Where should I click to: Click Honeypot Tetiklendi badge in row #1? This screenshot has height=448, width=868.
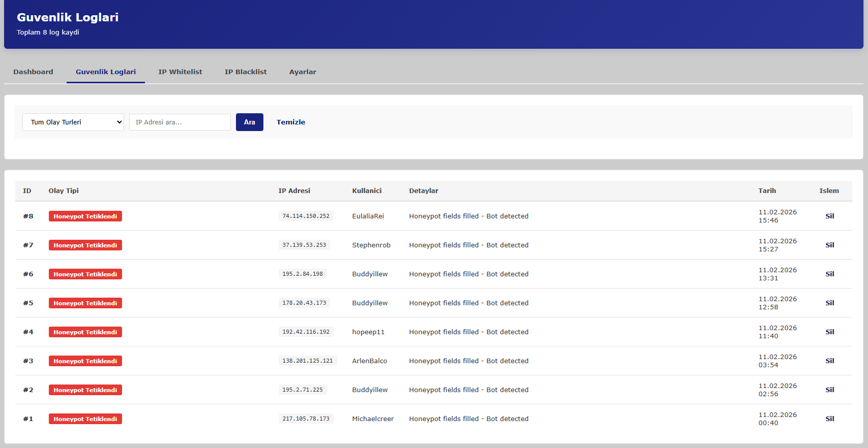point(85,419)
